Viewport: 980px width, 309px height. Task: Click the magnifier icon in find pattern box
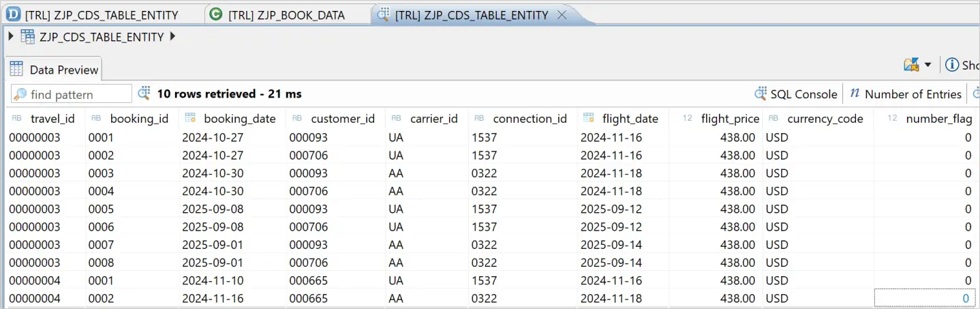pyautogui.click(x=20, y=94)
